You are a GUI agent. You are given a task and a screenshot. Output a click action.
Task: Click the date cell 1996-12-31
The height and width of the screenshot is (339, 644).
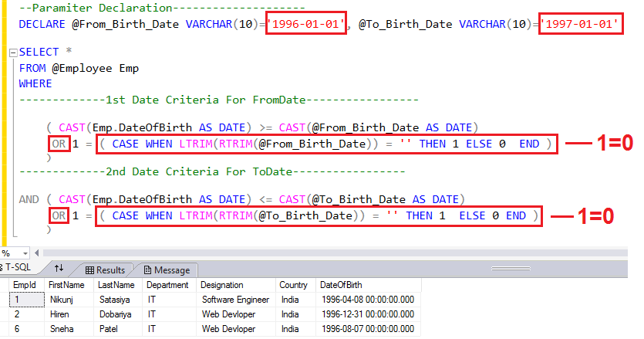368,314
